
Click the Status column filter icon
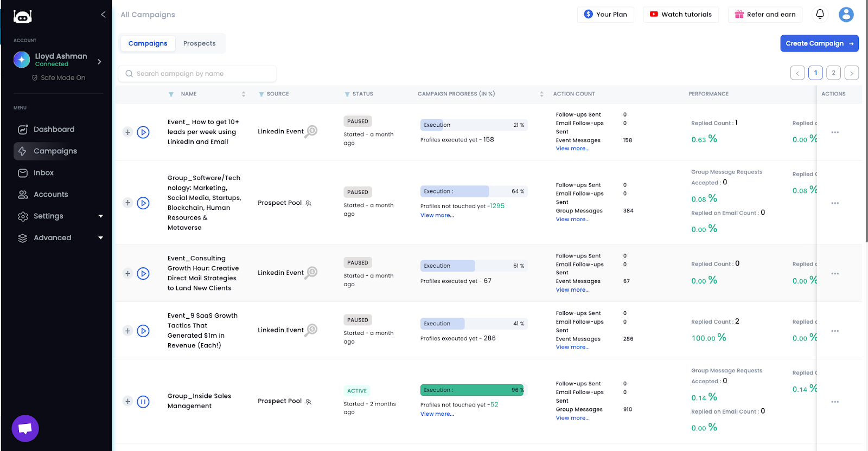347,94
